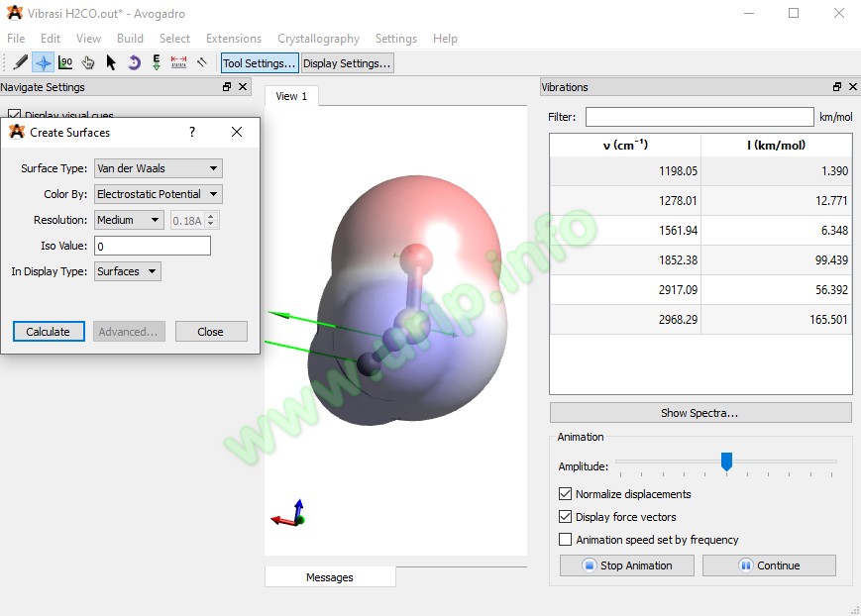This screenshot has height=616, width=861.
Task: Select the Manipulate hand tool
Action: point(88,62)
